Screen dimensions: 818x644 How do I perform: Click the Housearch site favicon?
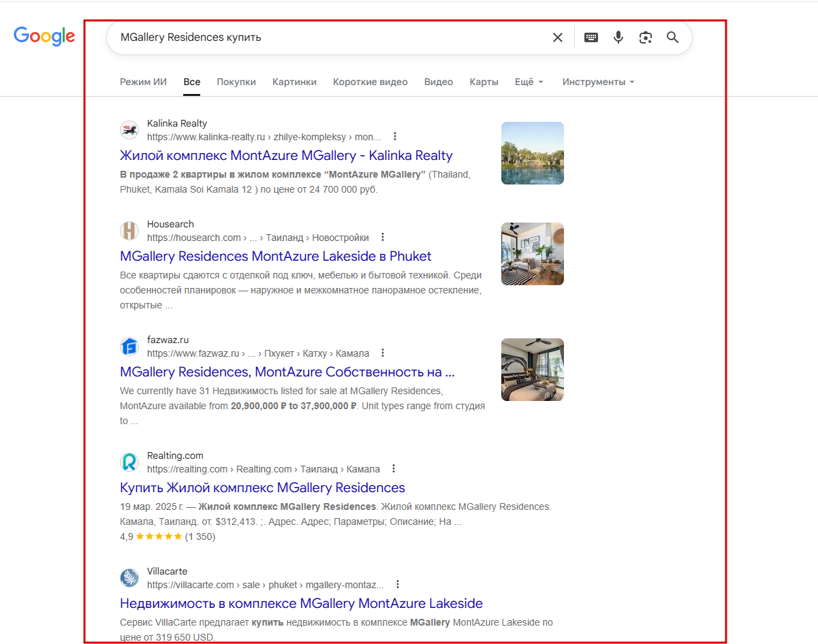[x=129, y=231]
